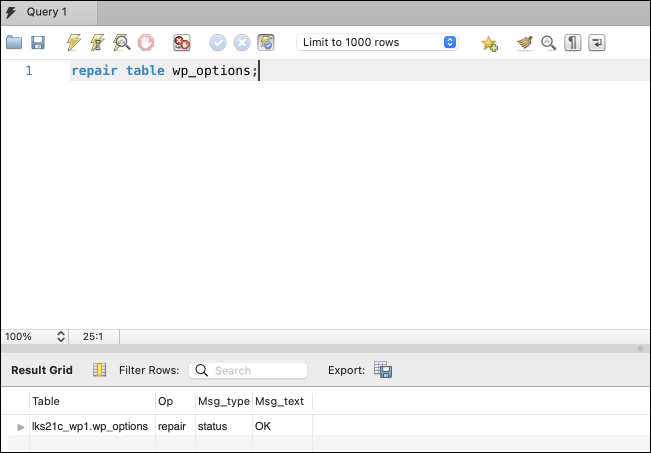Viewport: 651px width, 453px height.
Task: Click row selector arrow for first row
Action: (x=20, y=427)
